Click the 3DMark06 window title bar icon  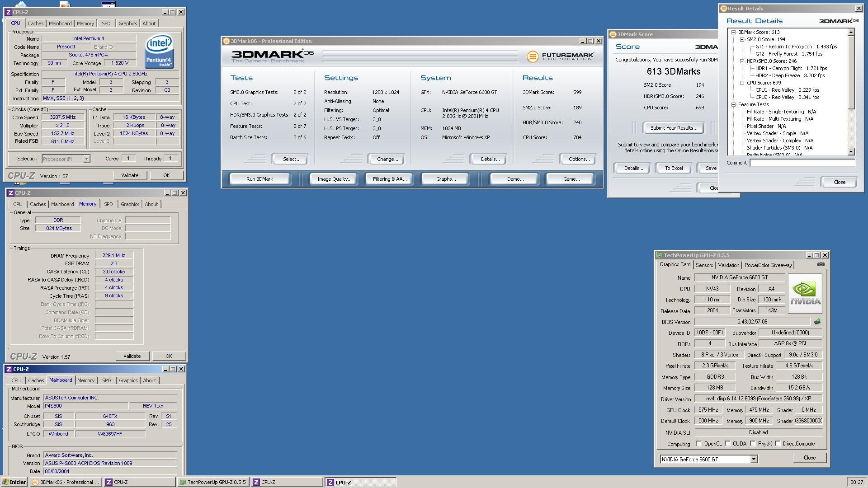226,41
